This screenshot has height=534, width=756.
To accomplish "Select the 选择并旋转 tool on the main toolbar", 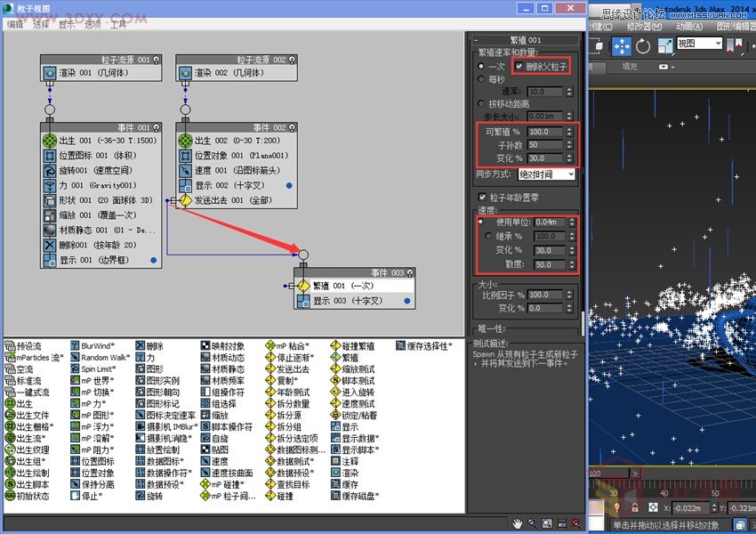I will click(x=644, y=46).
